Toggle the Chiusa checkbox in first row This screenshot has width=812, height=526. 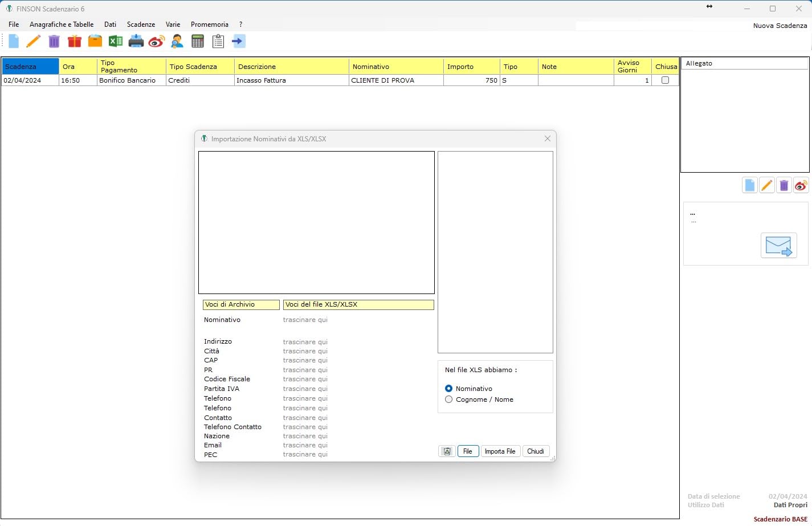(665, 80)
